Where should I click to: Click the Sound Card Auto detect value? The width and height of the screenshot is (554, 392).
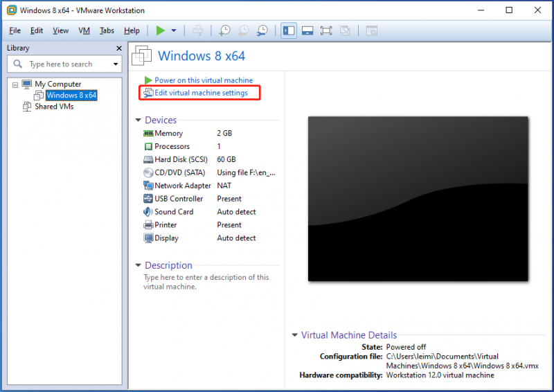[x=236, y=212]
